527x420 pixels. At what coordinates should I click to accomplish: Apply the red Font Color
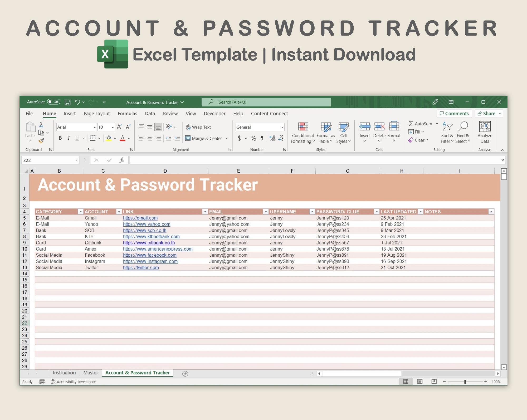(x=123, y=138)
